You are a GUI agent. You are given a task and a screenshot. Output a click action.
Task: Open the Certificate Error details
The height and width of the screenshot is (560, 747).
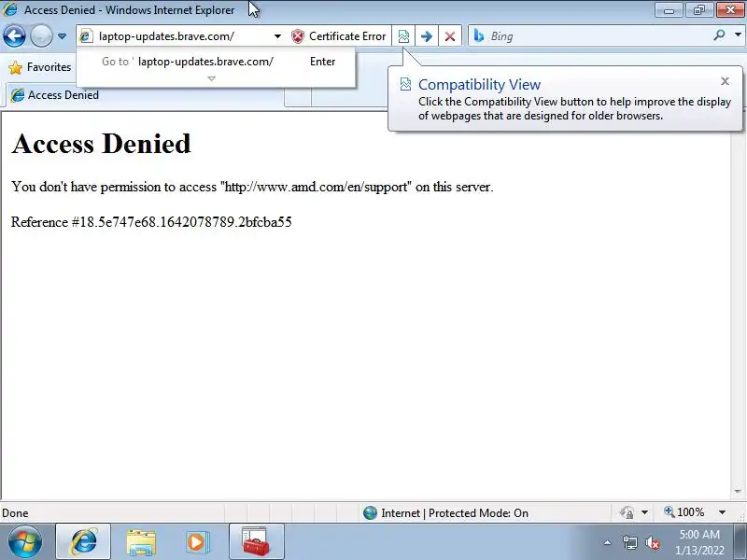pos(339,36)
